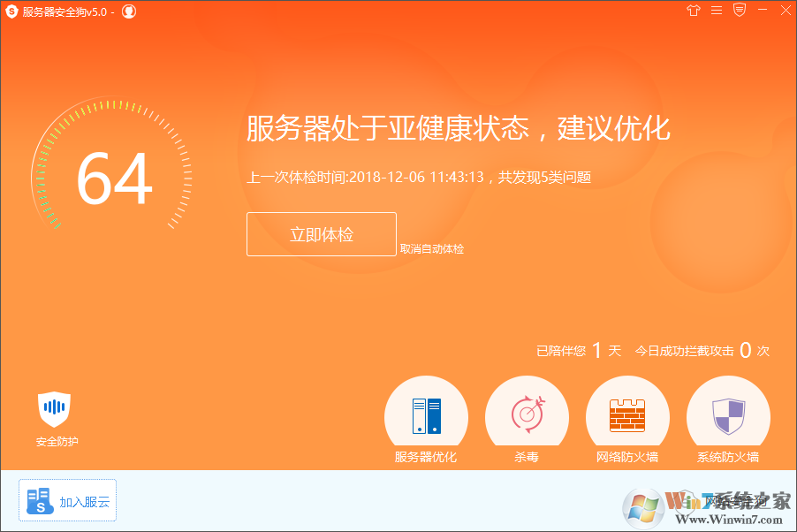
Task: Click the 加入服云 join cloud button
Action: click(x=66, y=499)
